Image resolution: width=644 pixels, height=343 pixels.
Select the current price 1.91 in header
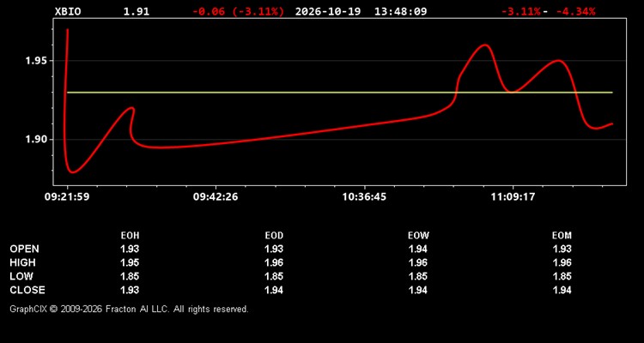[137, 11]
